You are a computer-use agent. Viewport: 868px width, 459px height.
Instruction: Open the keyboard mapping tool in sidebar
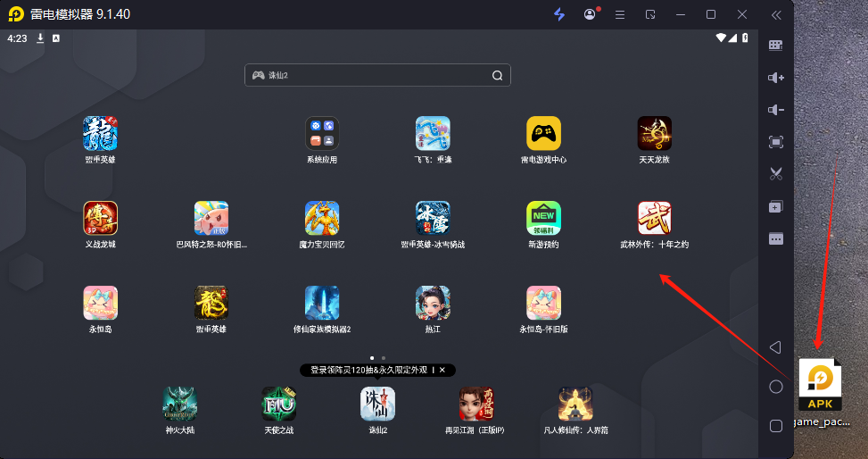tap(775, 46)
